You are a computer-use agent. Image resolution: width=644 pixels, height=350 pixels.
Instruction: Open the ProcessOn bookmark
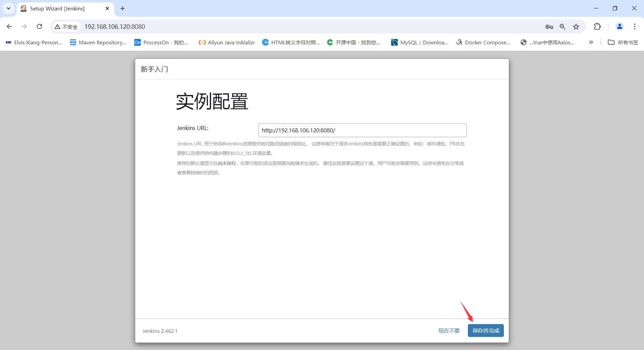coord(161,42)
